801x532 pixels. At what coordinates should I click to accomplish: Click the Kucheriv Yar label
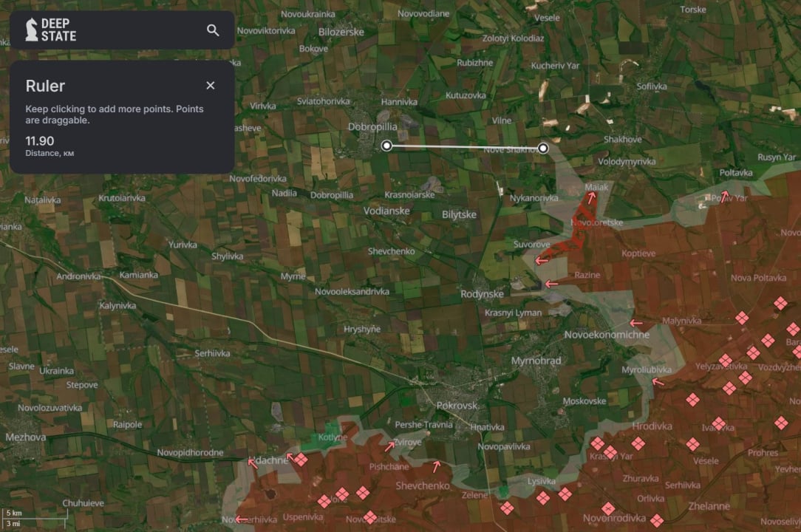click(555, 66)
